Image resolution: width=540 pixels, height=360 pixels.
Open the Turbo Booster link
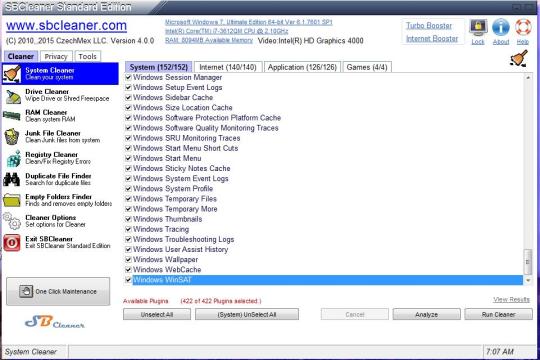429,25
